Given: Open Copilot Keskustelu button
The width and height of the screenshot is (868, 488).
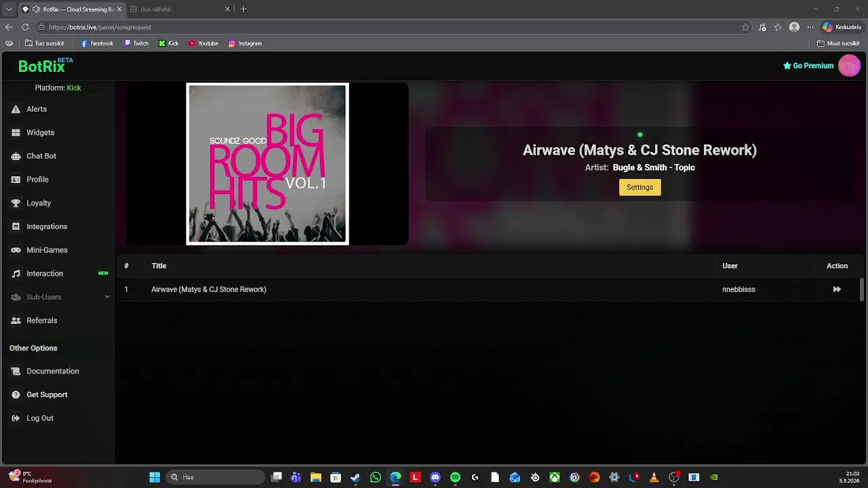Looking at the screenshot, I should click(841, 27).
